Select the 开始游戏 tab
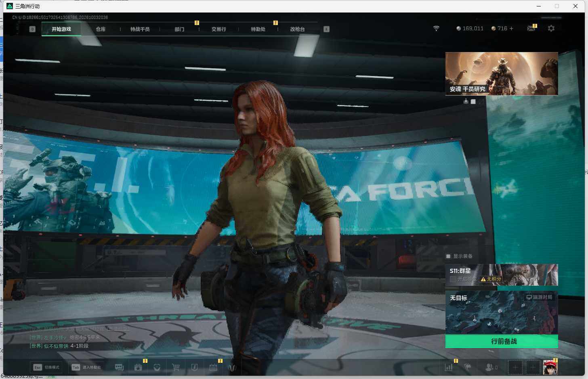 coord(61,29)
